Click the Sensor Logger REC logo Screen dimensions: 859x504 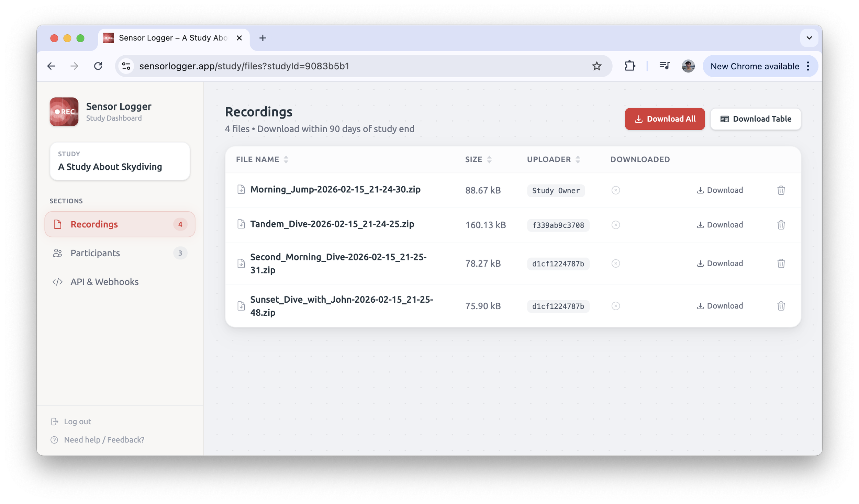(x=64, y=112)
